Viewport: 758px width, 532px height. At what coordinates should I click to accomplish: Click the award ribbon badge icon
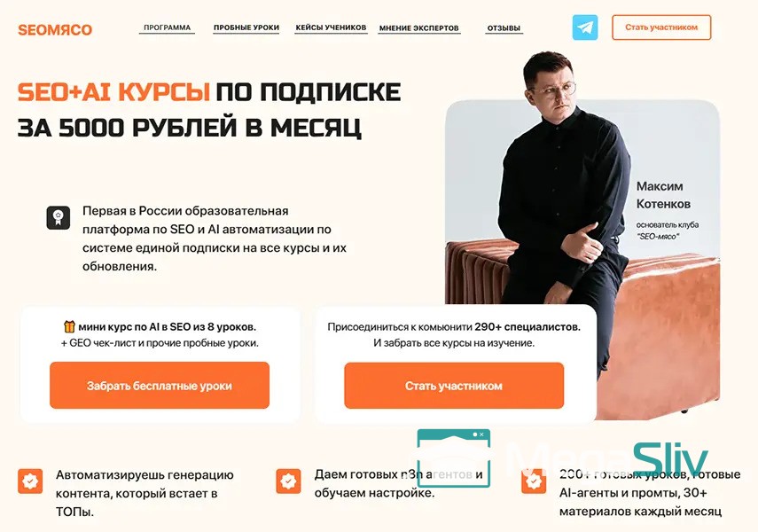coord(59,217)
